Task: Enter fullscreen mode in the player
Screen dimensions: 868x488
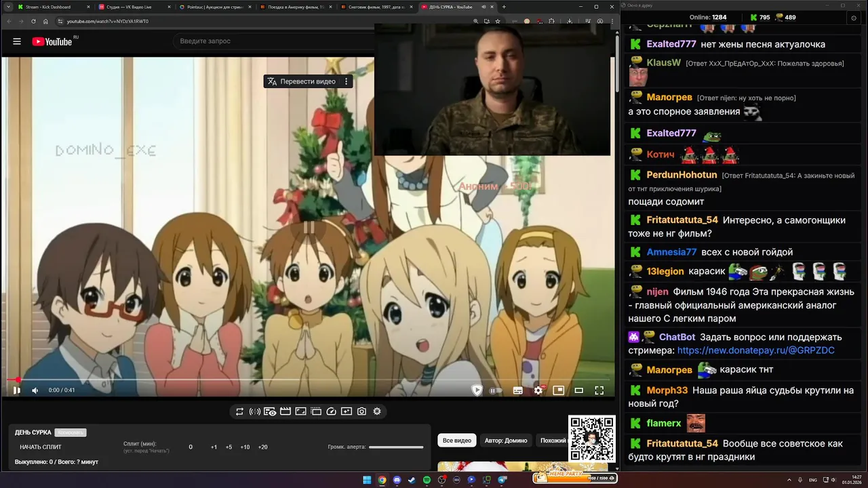Action: click(x=599, y=390)
